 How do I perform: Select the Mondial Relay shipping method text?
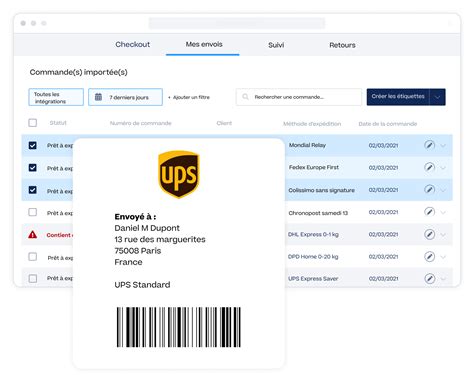pyautogui.click(x=307, y=145)
